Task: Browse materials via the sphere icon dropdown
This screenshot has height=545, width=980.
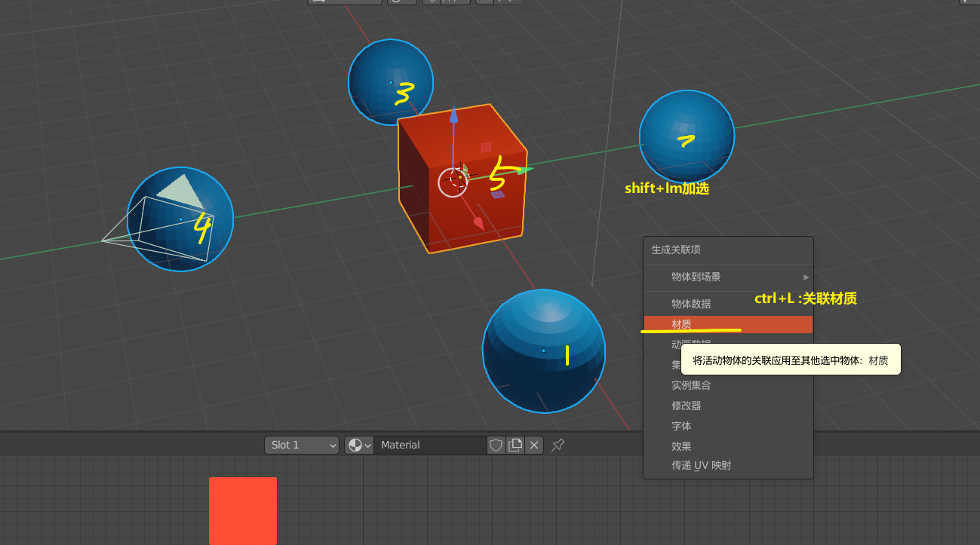Action: [x=359, y=445]
